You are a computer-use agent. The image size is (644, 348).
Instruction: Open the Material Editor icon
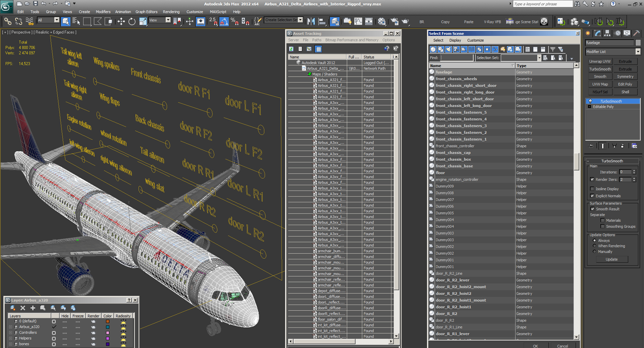[x=382, y=21]
